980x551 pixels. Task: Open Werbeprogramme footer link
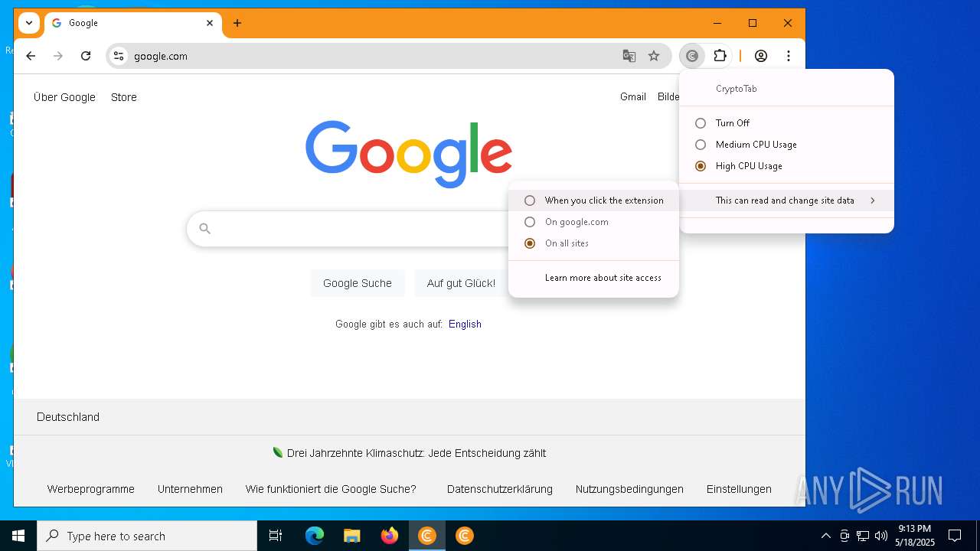(x=90, y=489)
